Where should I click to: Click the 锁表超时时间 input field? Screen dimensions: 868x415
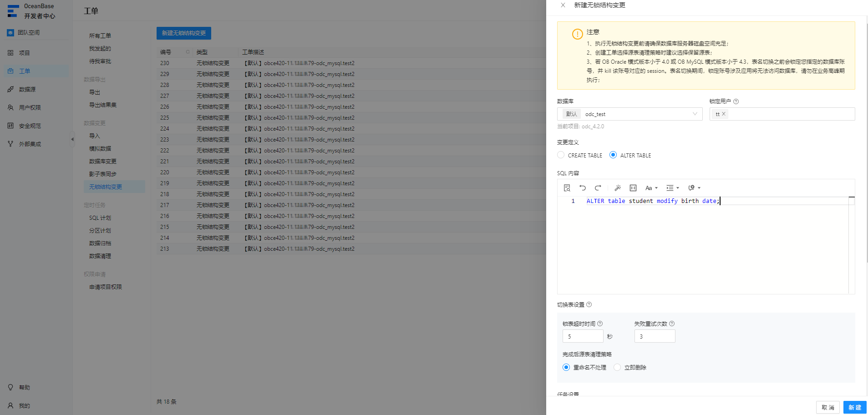point(583,336)
